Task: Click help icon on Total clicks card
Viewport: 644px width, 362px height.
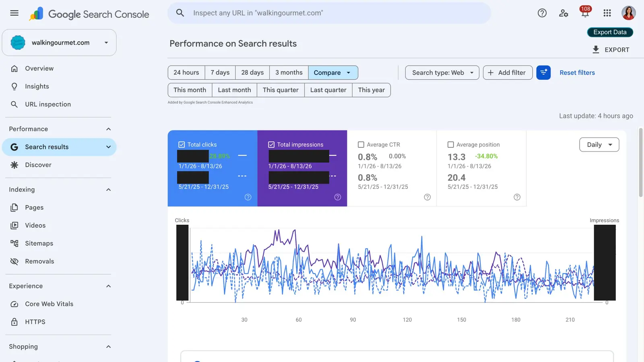Action: pos(248,197)
